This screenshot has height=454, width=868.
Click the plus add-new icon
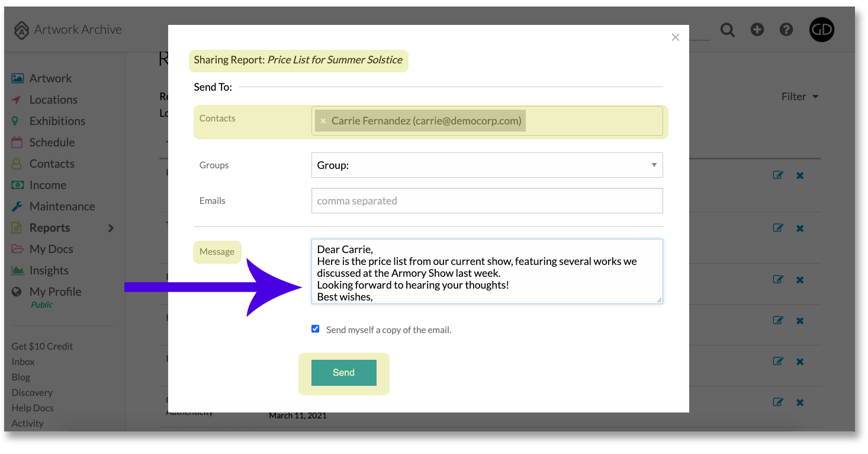757,30
